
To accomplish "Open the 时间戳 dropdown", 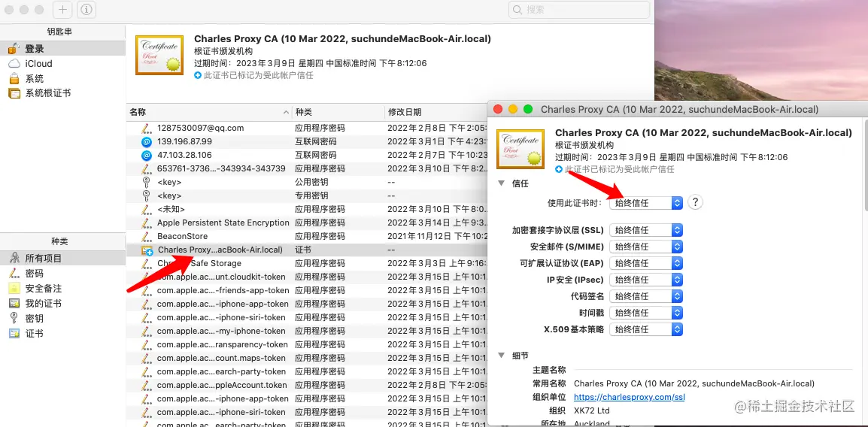I will [646, 313].
